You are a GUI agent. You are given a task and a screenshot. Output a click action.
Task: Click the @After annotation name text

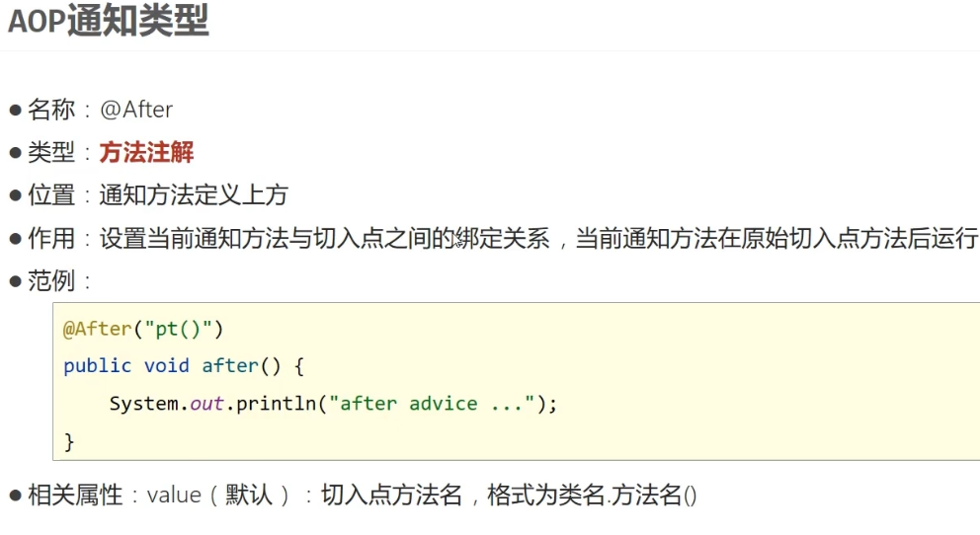tap(136, 110)
